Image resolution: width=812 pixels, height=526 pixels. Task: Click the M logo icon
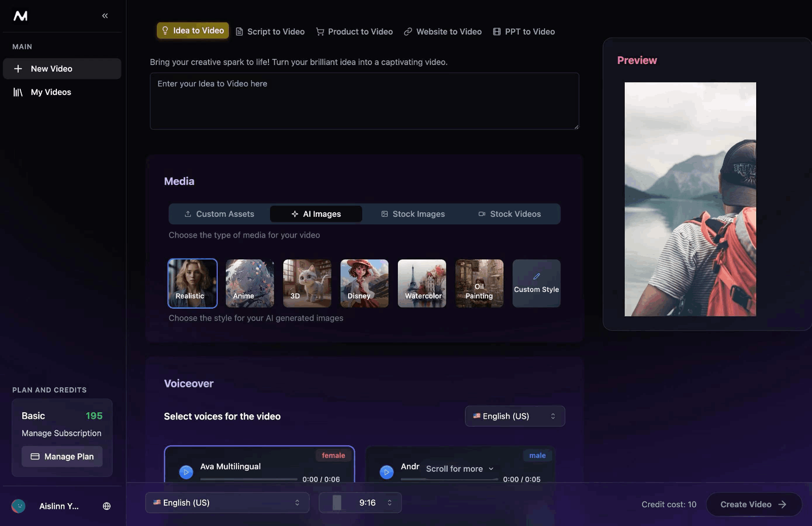coord(20,16)
